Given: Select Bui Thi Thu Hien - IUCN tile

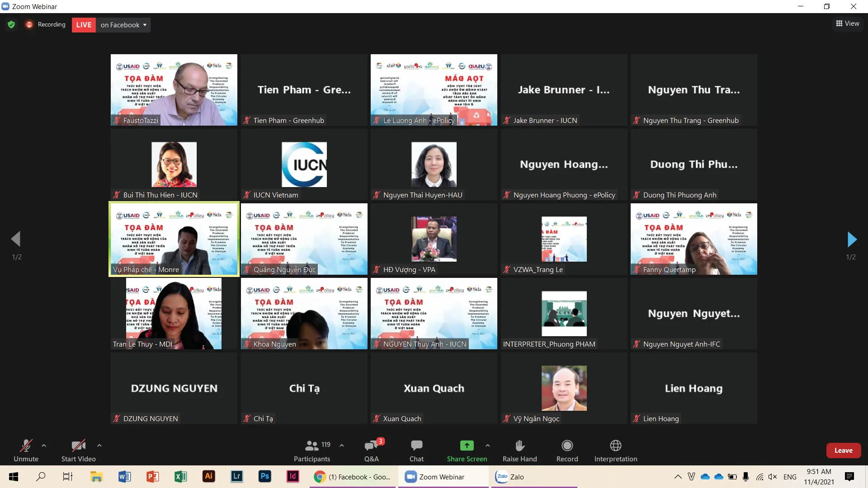Looking at the screenshot, I should (174, 164).
